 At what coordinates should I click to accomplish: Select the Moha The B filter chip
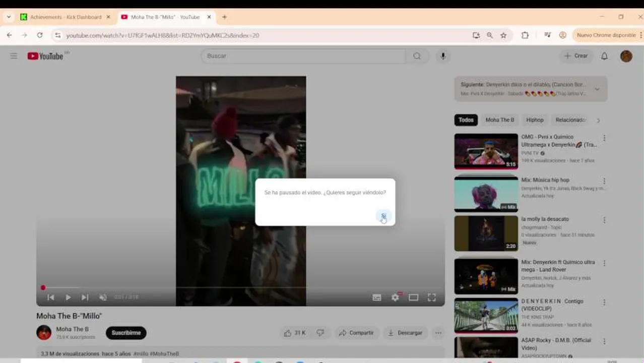point(500,120)
